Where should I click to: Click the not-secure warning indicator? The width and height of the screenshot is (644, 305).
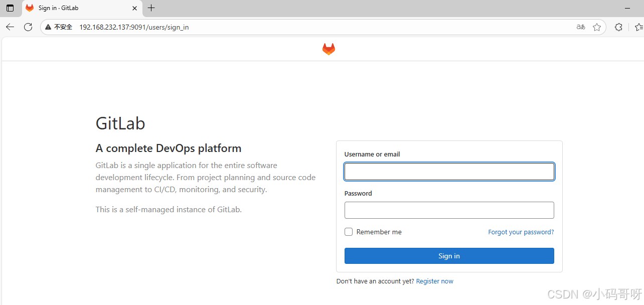59,27
